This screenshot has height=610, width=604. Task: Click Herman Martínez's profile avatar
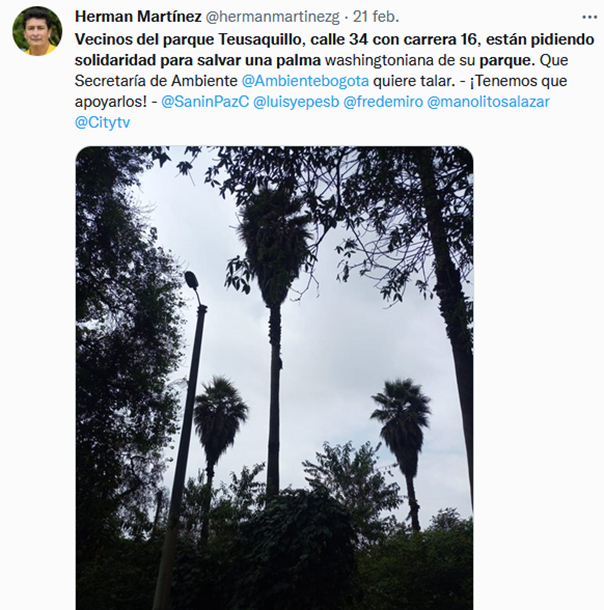[37, 31]
